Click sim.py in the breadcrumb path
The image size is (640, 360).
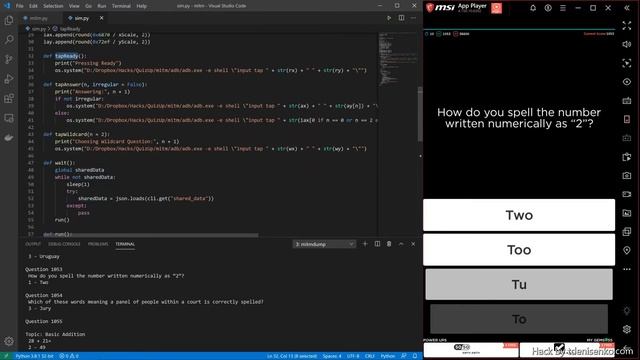39,29
